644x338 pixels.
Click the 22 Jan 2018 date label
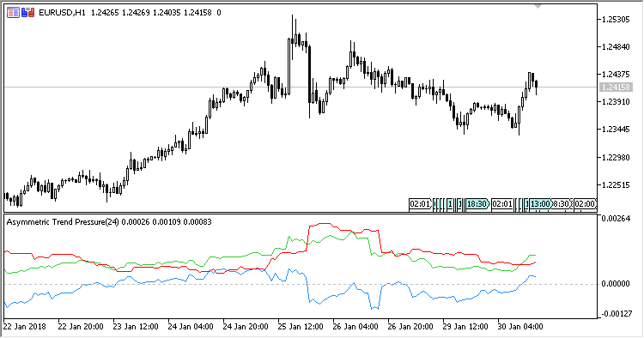coord(25,327)
